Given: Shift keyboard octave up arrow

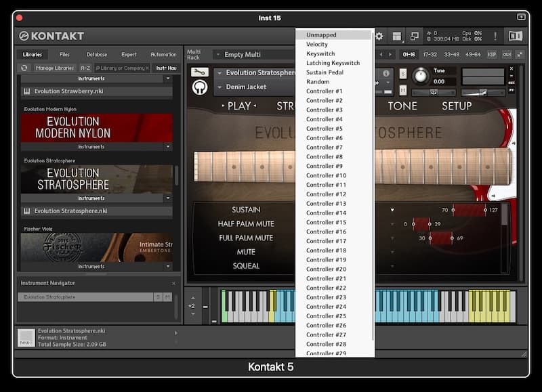Looking at the screenshot, I should tap(193, 298).
